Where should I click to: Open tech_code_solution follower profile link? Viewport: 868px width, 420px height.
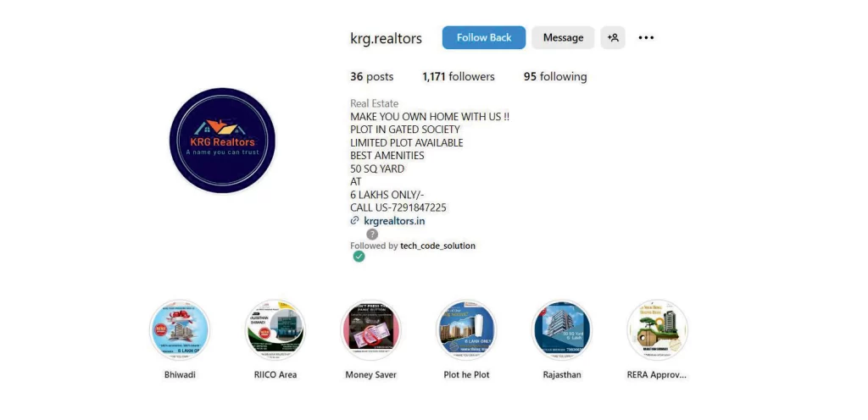(438, 246)
